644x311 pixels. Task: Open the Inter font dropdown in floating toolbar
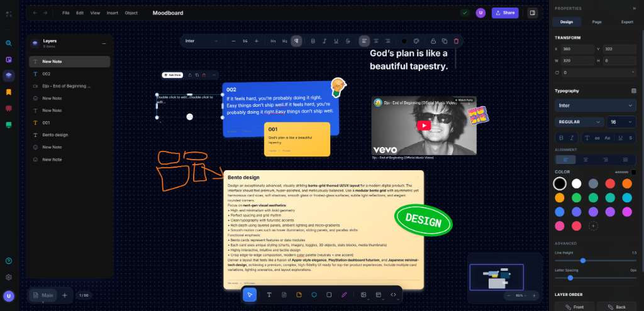point(201,41)
